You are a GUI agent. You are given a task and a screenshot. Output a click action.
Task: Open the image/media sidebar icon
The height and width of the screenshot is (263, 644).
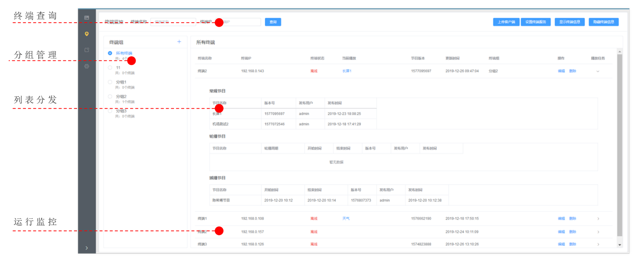click(86, 18)
